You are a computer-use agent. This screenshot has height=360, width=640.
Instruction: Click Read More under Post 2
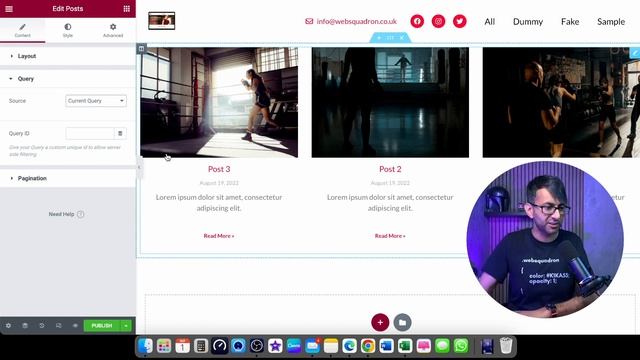point(390,236)
